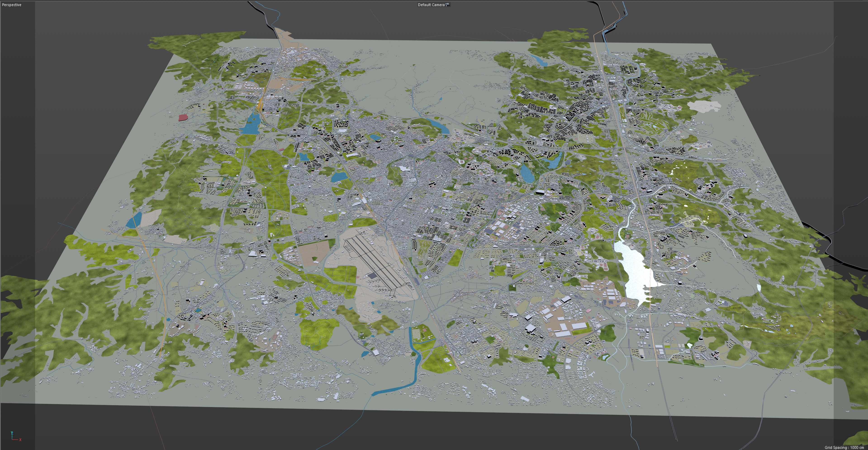Click the Perspective viewport label
The image size is (868, 450).
[12, 5]
